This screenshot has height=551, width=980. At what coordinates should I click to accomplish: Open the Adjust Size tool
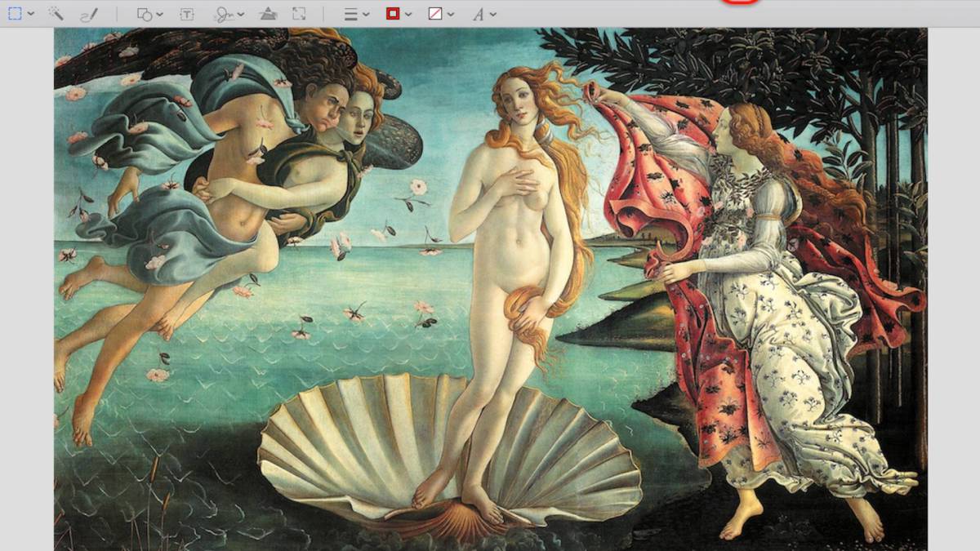pyautogui.click(x=299, y=14)
